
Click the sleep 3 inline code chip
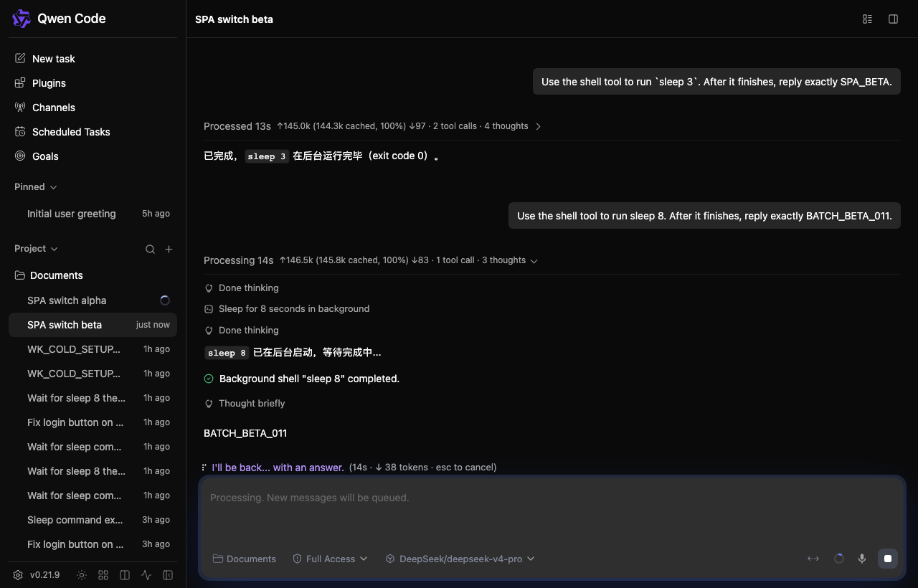267,156
